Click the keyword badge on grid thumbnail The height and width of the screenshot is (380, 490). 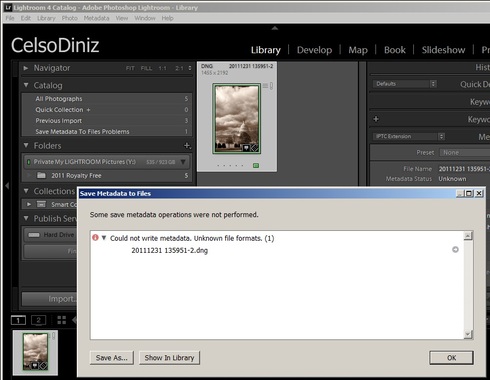246,148
